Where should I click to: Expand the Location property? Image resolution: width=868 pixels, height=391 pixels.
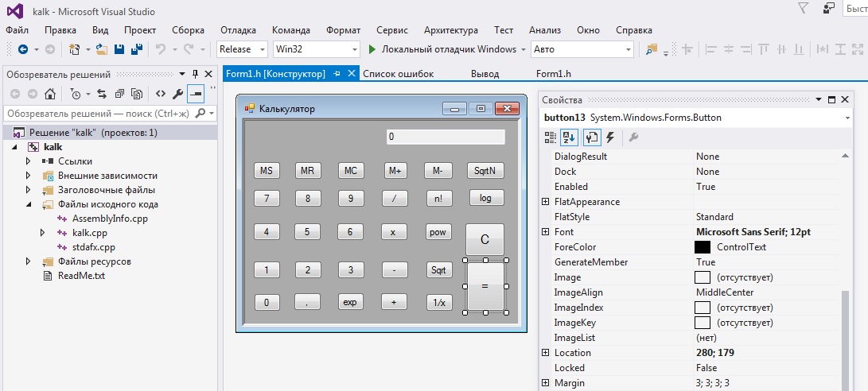click(545, 353)
